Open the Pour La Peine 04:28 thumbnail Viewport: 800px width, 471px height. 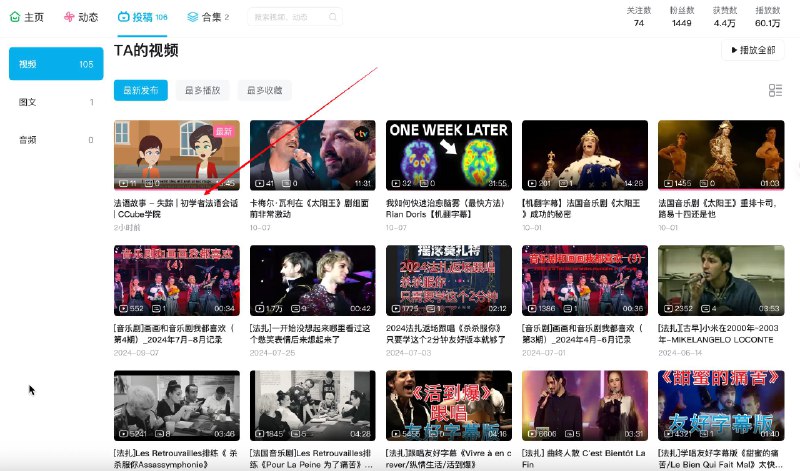click(313, 406)
